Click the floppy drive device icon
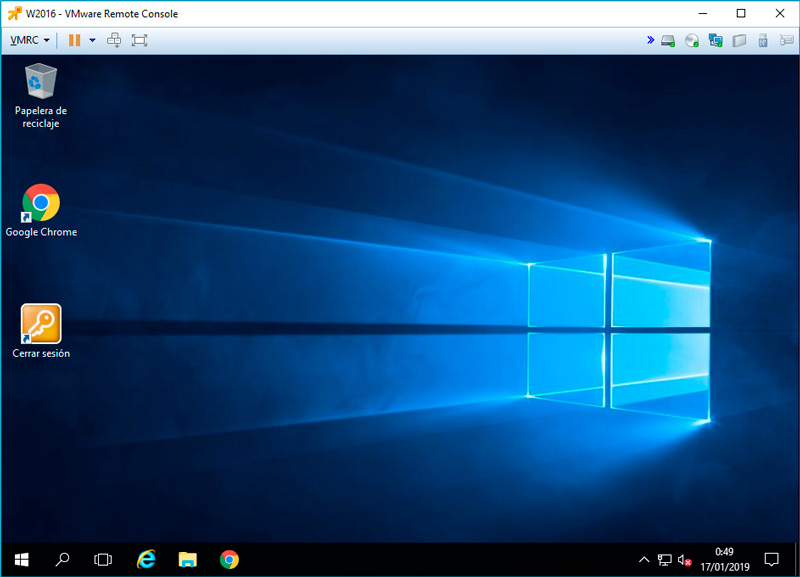The height and width of the screenshot is (577, 800). (739, 40)
